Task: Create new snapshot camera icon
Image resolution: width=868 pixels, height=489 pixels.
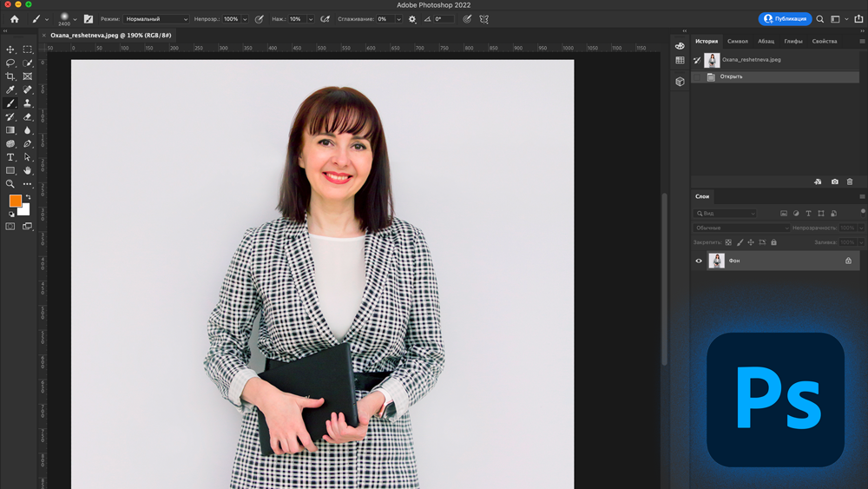Action: pos(835,182)
